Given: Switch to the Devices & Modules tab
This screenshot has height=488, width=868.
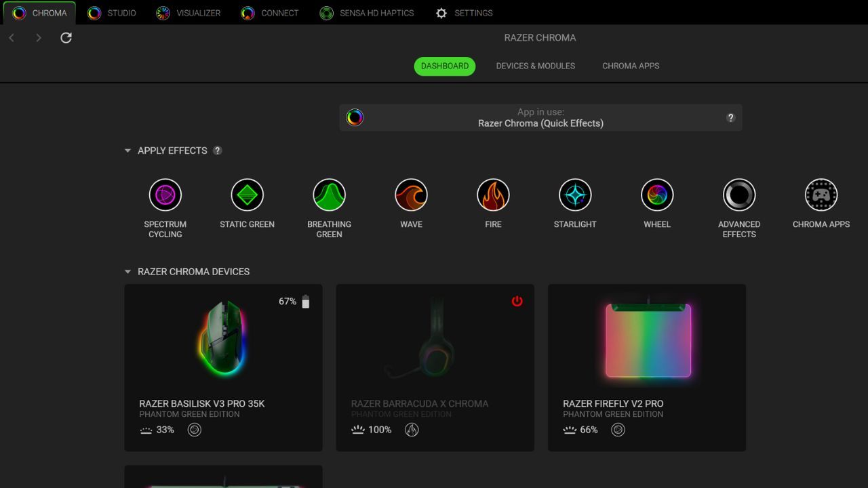Looking at the screenshot, I should [x=535, y=66].
